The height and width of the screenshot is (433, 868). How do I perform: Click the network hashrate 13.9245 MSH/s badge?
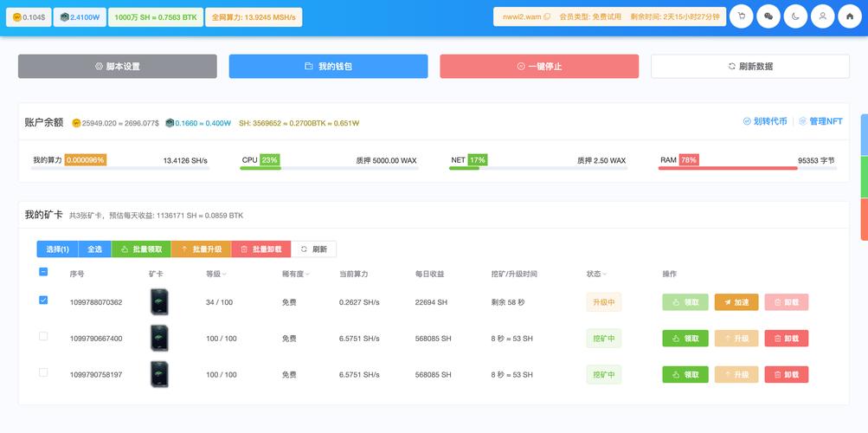tap(254, 17)
